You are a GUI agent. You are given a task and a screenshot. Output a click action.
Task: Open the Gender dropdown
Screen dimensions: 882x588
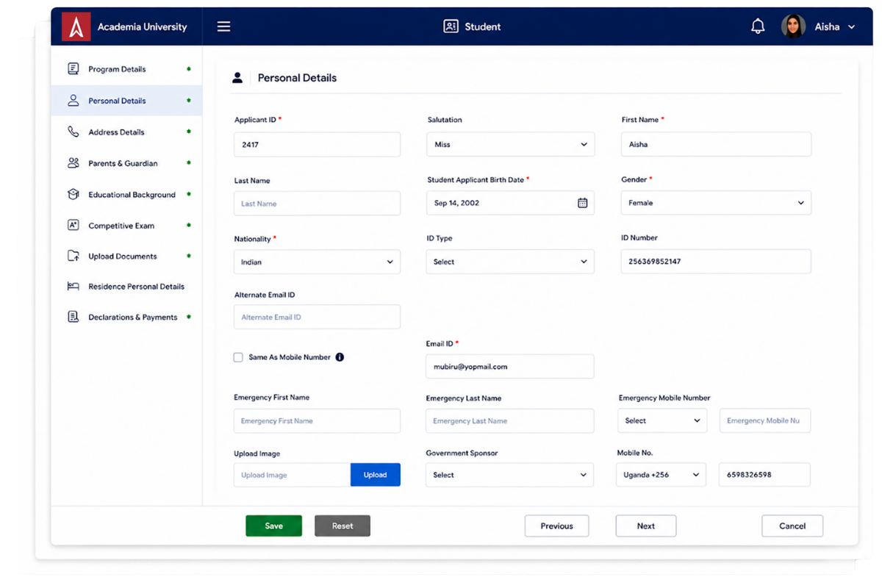pyautogui.click(x=716, y=203)
